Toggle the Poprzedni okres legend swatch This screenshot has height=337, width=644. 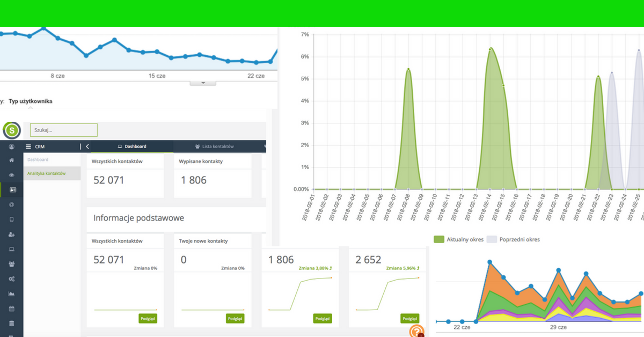[x=492, y=239]
